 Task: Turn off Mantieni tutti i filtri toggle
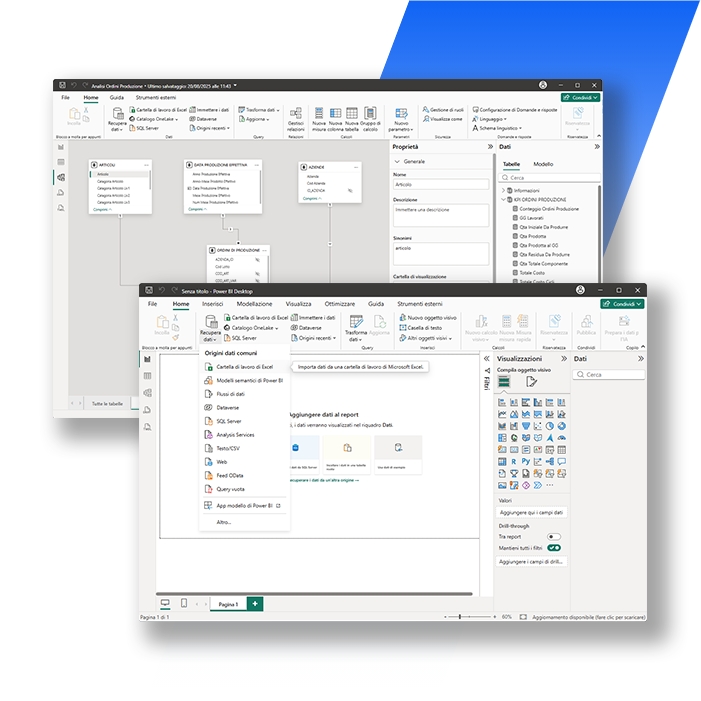tap(554, 548)
